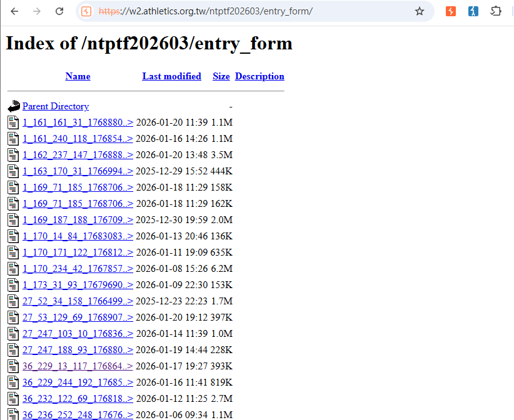Click the 3.5M file size value

coord(222,155)
